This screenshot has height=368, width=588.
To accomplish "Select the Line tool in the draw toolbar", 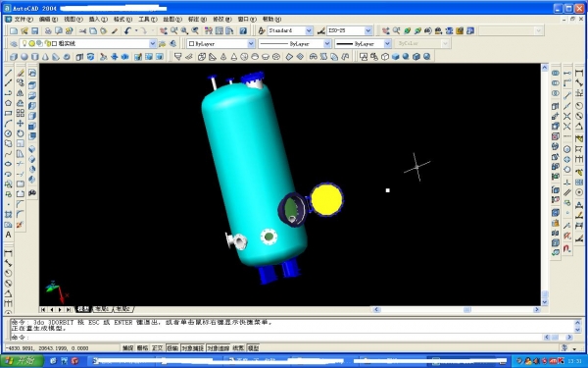I will [8, 73].
